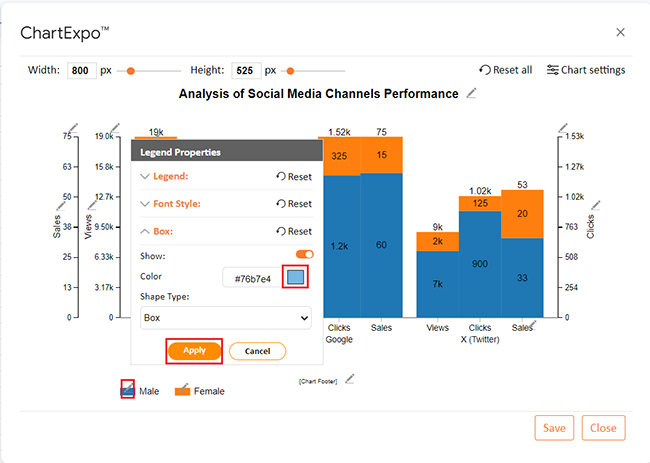Image resolution: width=650 pixels, height=463 pixels.
Task: Click the chart footer edit pencil
Action: click(x=350, y=378)
